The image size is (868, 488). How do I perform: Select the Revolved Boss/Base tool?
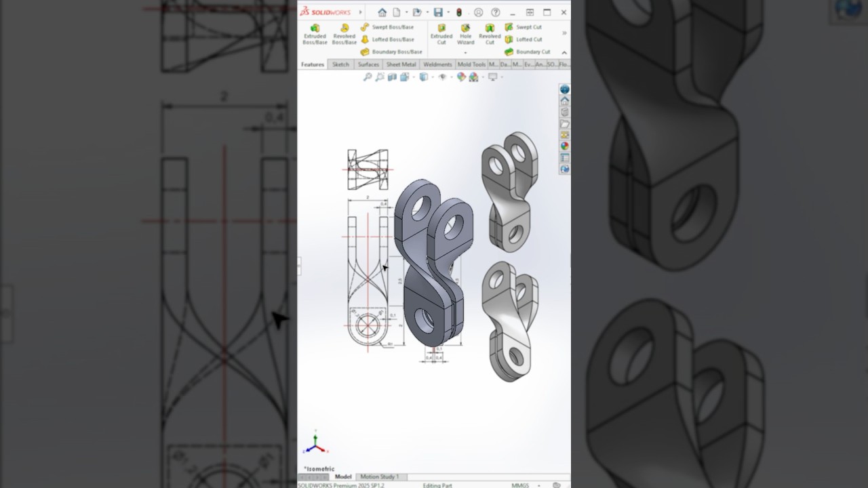tap(344, 35)
